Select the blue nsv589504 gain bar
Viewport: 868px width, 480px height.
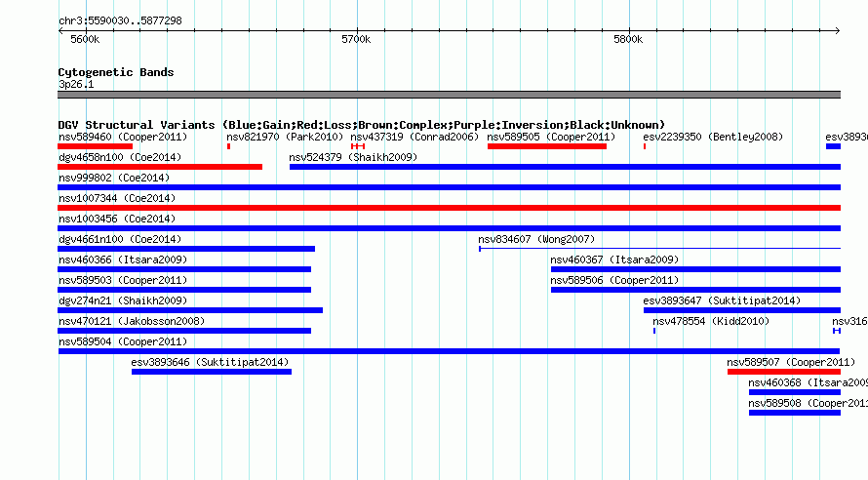click(449, 351)
